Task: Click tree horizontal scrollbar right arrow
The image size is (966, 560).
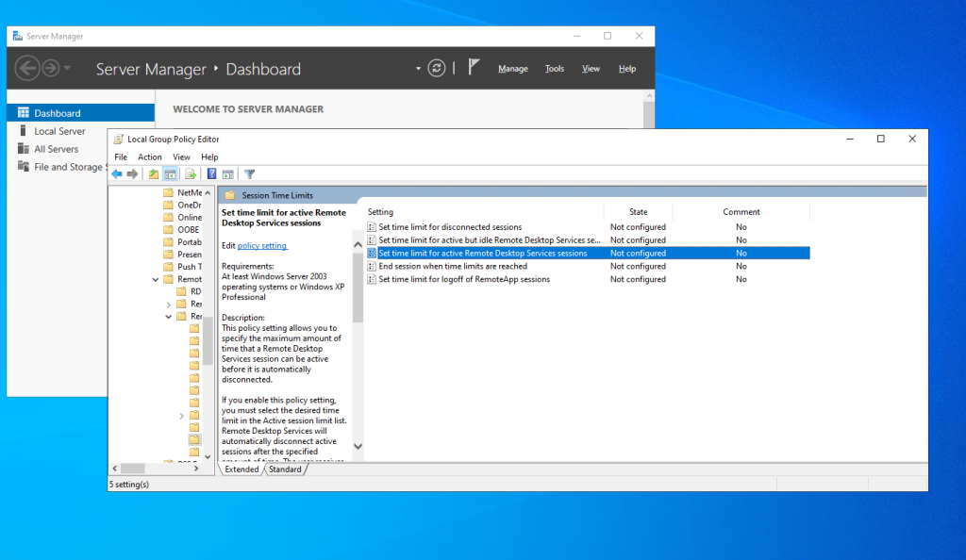Action: (x=196, y=469)
